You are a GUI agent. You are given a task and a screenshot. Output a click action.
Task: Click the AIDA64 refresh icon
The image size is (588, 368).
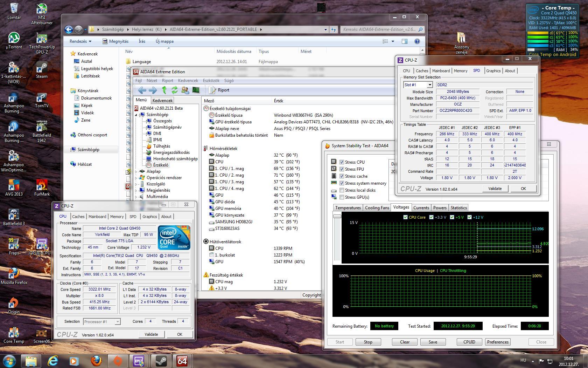coord(174,90)
